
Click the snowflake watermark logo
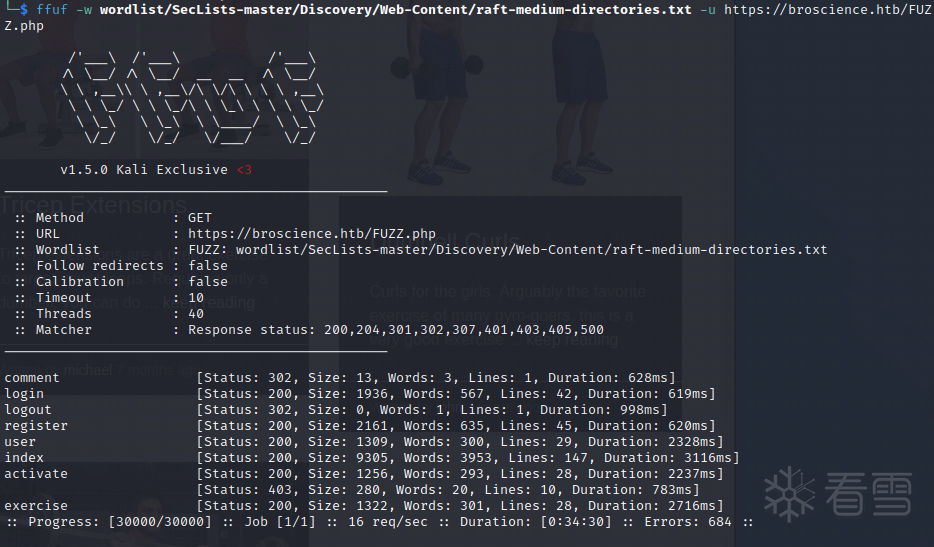coord(790,493)
